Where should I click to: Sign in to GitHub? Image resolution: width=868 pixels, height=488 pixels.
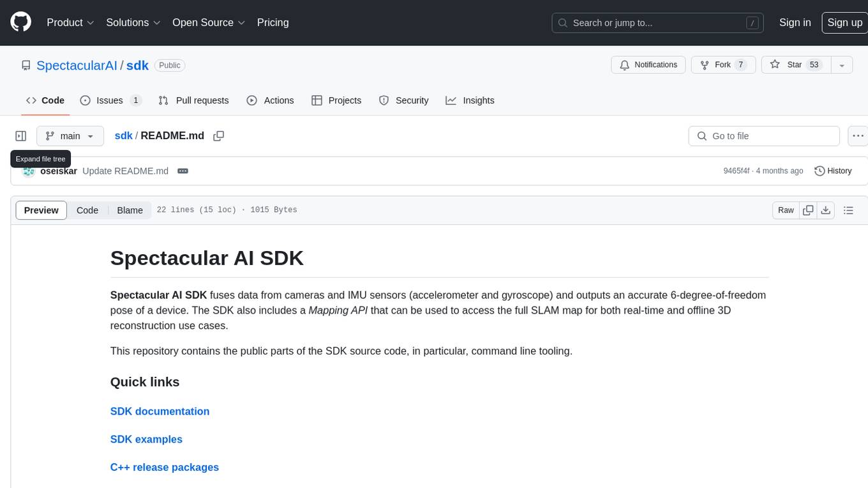795,22
